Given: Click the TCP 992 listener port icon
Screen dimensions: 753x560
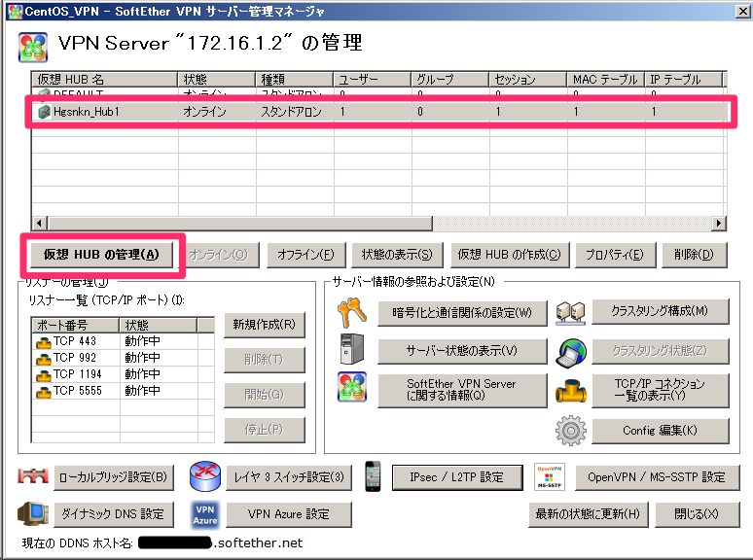Looking at the screenshot, I should pyautogui.click(x=44, y=359).
